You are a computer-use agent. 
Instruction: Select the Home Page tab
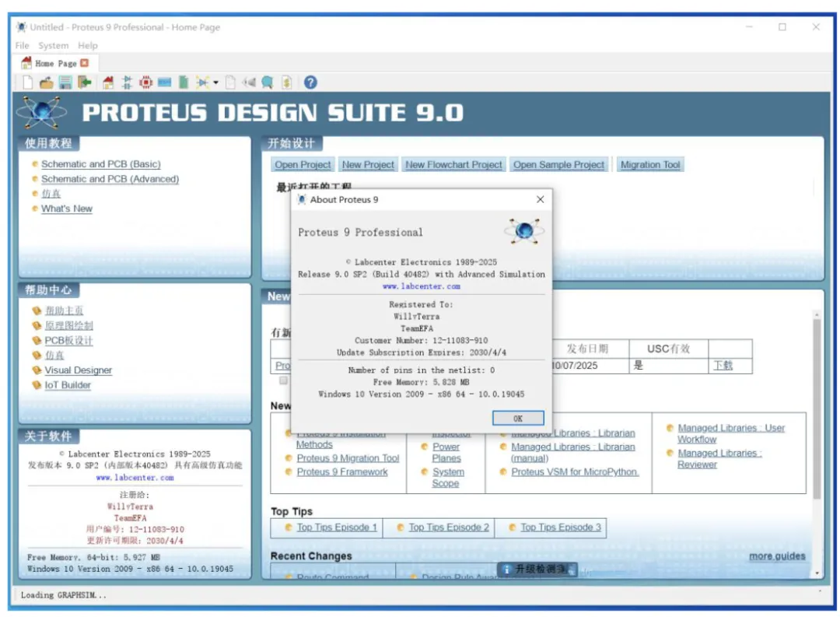coord(54,63)
